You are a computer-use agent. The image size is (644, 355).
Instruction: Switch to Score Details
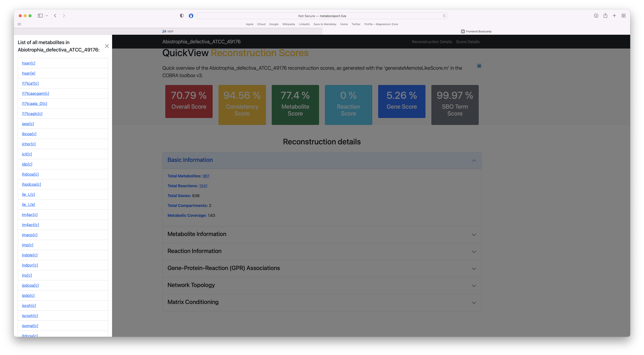pos(467,42)
